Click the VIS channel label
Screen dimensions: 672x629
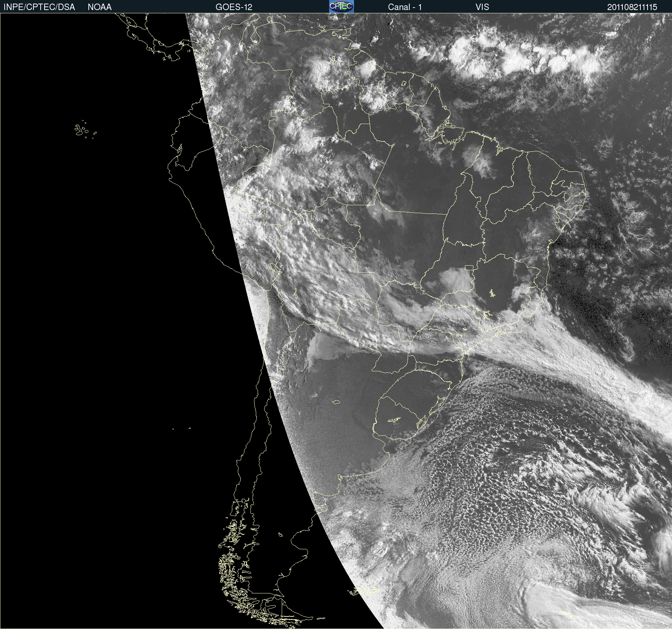click(x=482, y=7)
